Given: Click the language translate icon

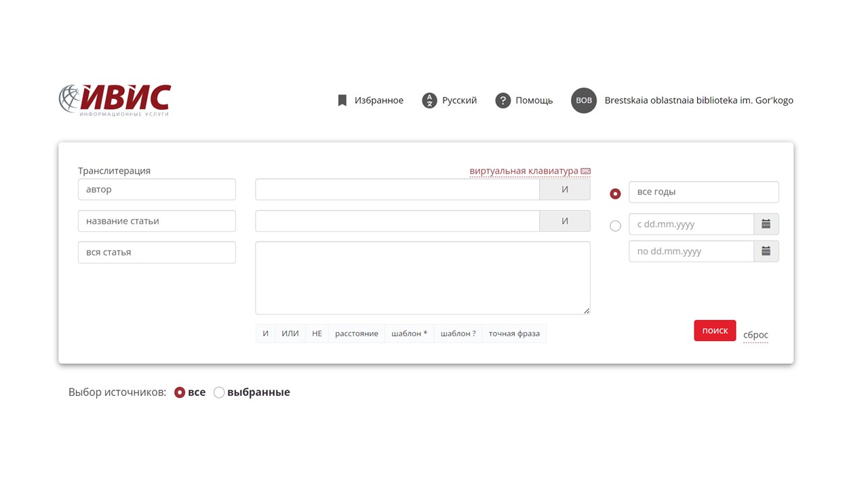Looking at the screenshot, I should tap(429, 100).
